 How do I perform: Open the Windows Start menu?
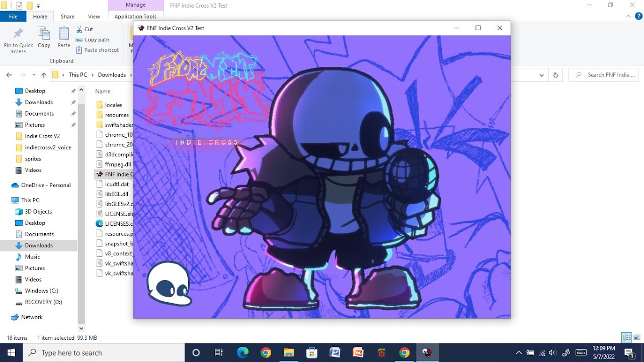tap(12, 352)
